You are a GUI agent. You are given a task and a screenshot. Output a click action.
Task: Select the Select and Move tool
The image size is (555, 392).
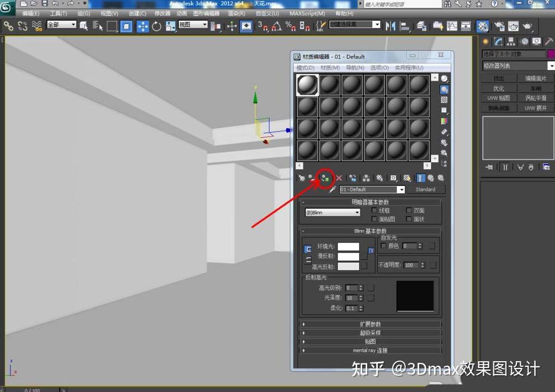tap(142, 26)
